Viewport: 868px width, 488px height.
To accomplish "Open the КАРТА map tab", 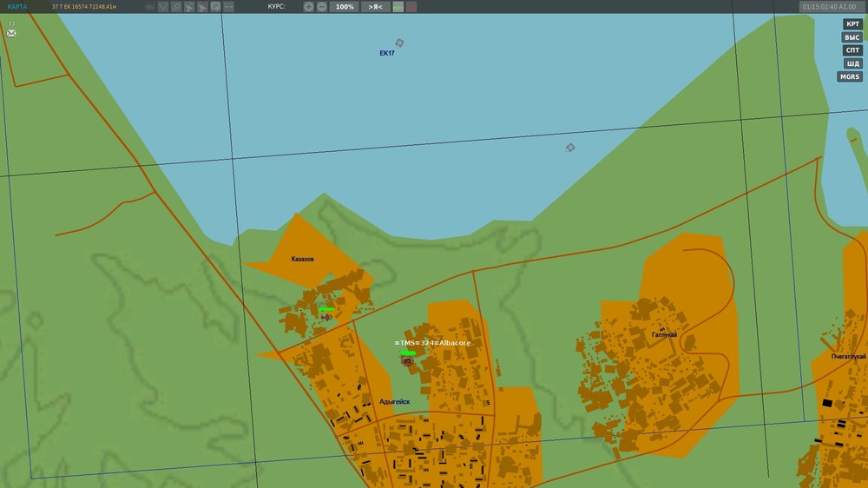I will 17,7.
